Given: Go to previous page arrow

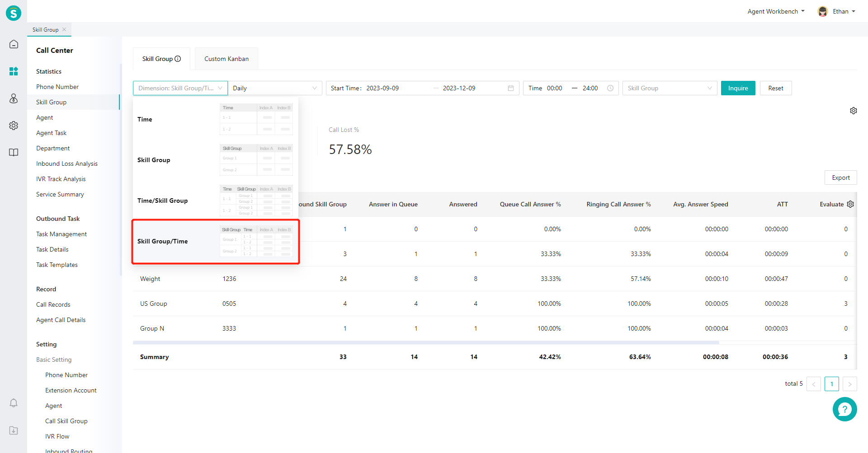Looking at the screenshot, I should pyautogui.click(x=814, y=384).
